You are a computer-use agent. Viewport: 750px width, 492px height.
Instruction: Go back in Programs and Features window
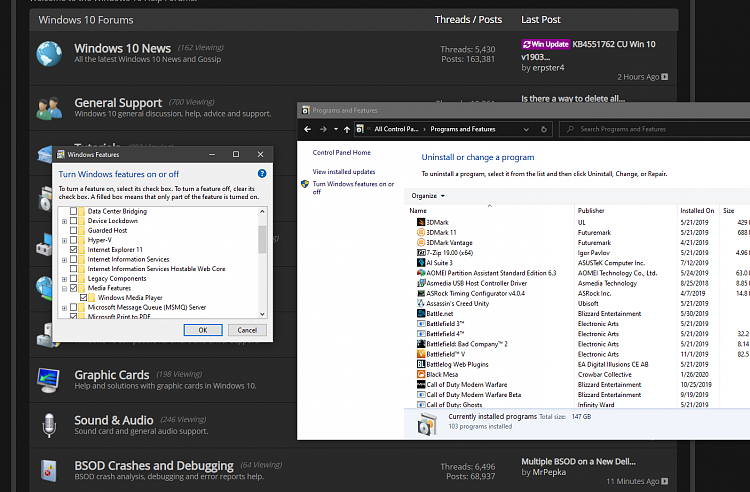[308, 129]
